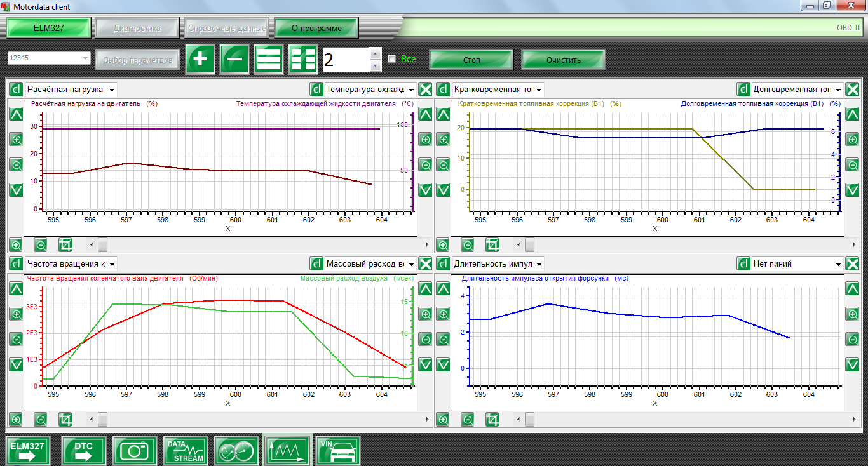This screenshot has height=466, width=868.
Task: Enable the 'Все' checkbox
Action: point(392,59)
